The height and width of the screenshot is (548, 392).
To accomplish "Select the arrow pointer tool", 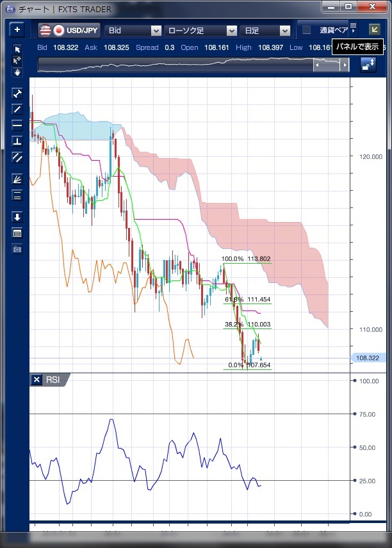I will (17, 49).
